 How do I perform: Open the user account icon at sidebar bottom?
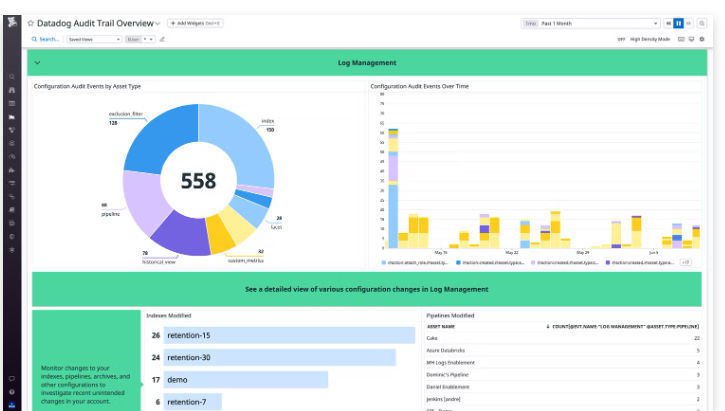pos(12,405)
